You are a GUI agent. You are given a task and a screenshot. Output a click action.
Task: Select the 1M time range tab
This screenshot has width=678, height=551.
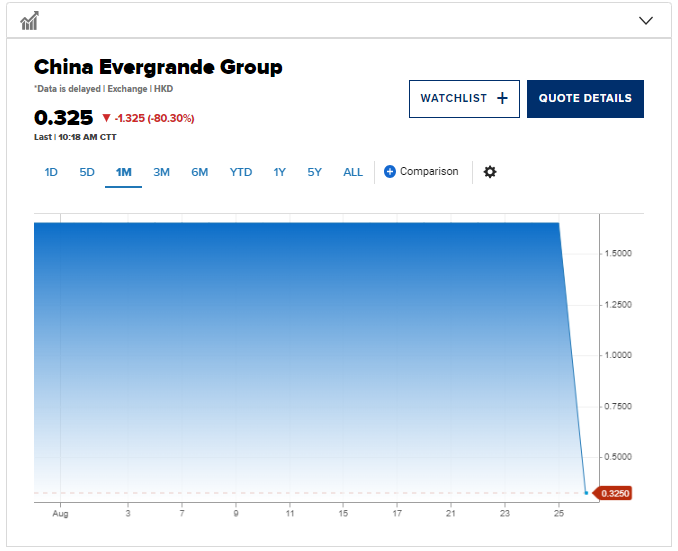click(124, 172)
